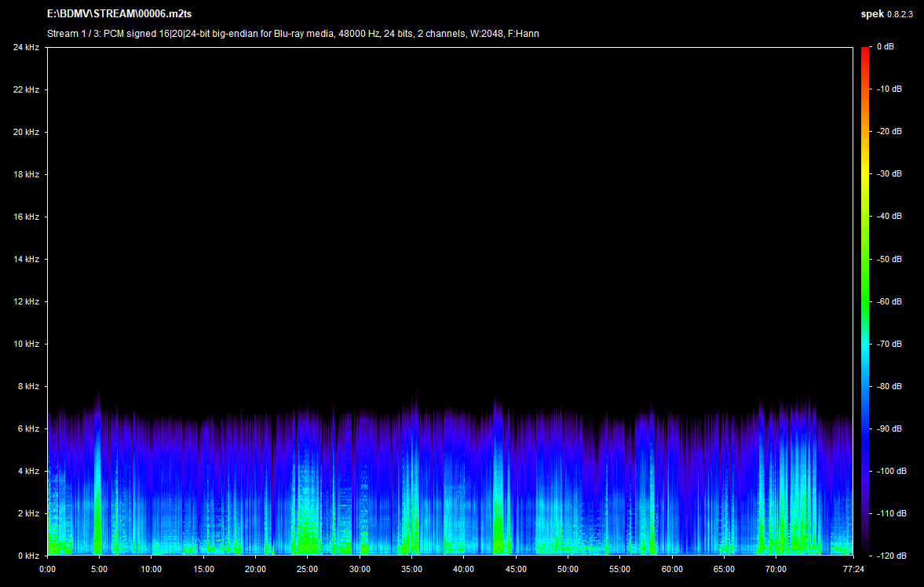Click the 0:00 start time marker
This screenshot has height=587, width=924.
click(x=47, y=569)
